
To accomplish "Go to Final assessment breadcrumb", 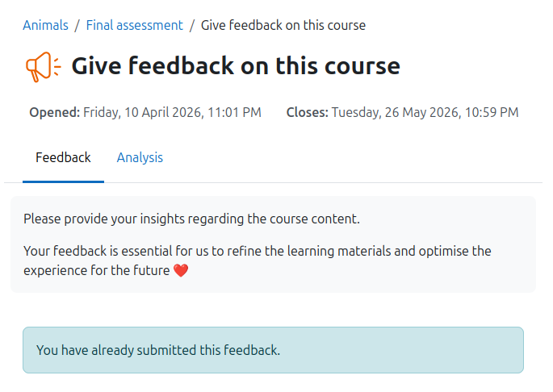I will tap(134, 25).
